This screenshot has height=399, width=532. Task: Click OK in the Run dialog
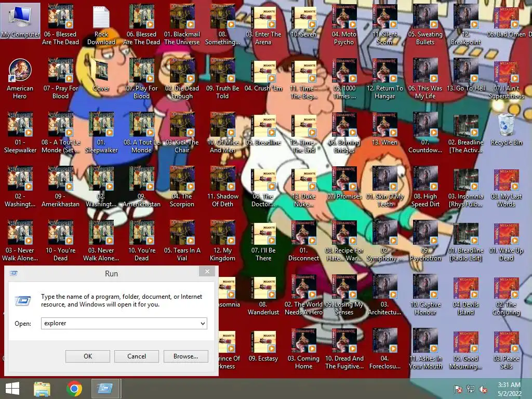click(87, 356)
